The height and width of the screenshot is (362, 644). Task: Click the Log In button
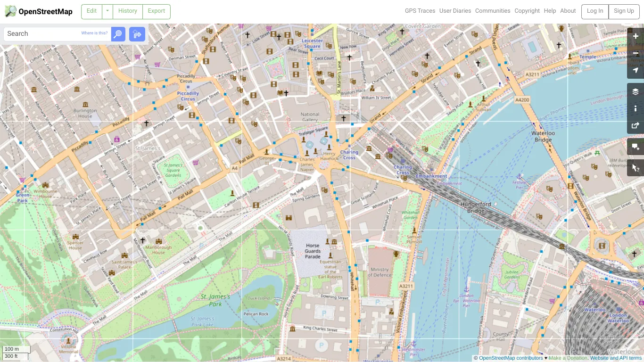594,11
